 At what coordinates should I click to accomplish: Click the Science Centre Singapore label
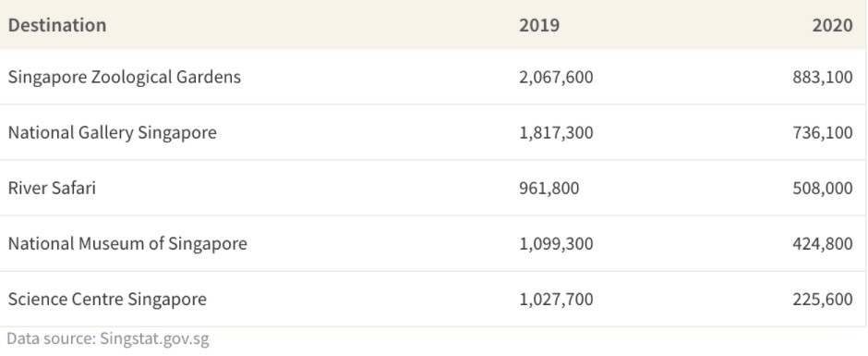107,299
